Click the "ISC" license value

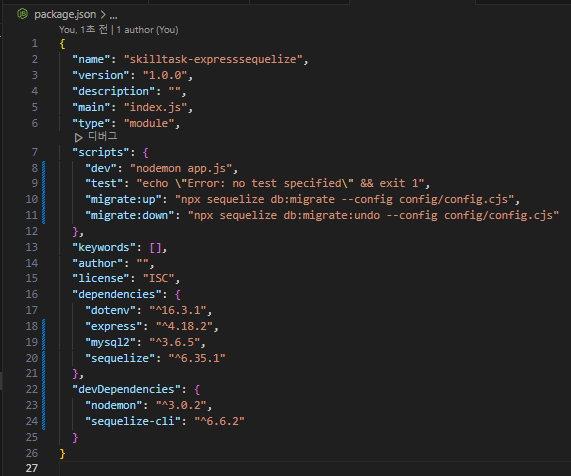coord(158,278)
